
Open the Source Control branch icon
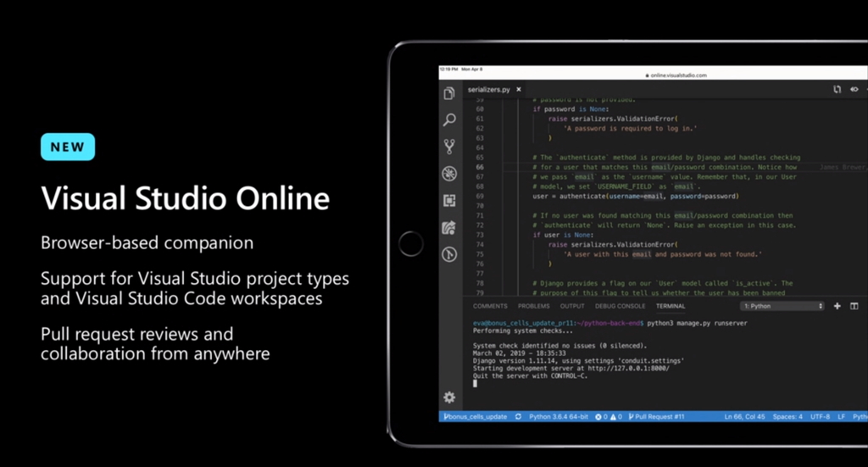point(449,146)
